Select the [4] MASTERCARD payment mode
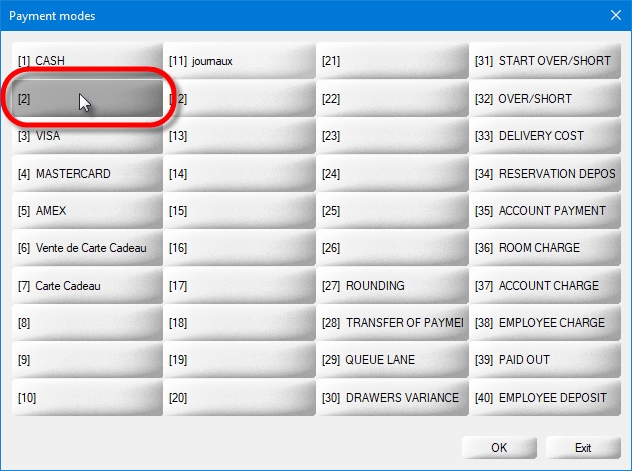Viewport: 632px width, 471px height. tap(87, 174)
